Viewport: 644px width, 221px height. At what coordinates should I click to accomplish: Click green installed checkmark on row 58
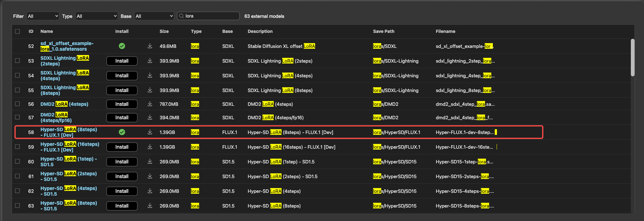click(x=122, y=132)
